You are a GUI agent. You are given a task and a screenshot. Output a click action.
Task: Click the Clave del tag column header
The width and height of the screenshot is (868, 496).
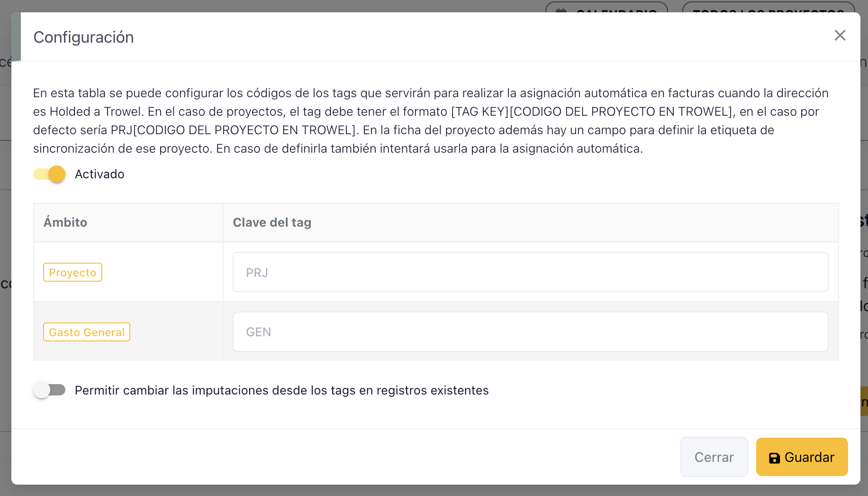coord(272,222)
